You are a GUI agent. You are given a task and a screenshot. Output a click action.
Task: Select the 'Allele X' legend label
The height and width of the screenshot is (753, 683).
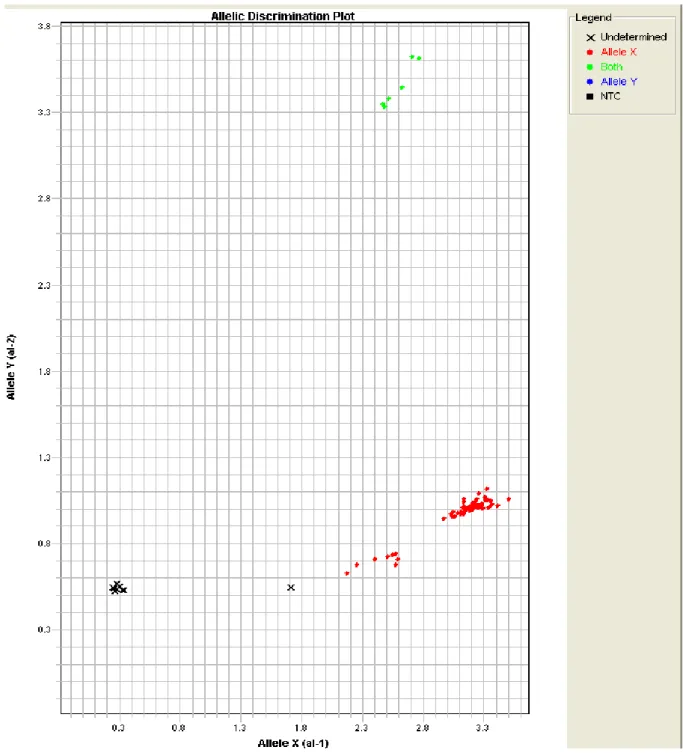coord(619,52)
